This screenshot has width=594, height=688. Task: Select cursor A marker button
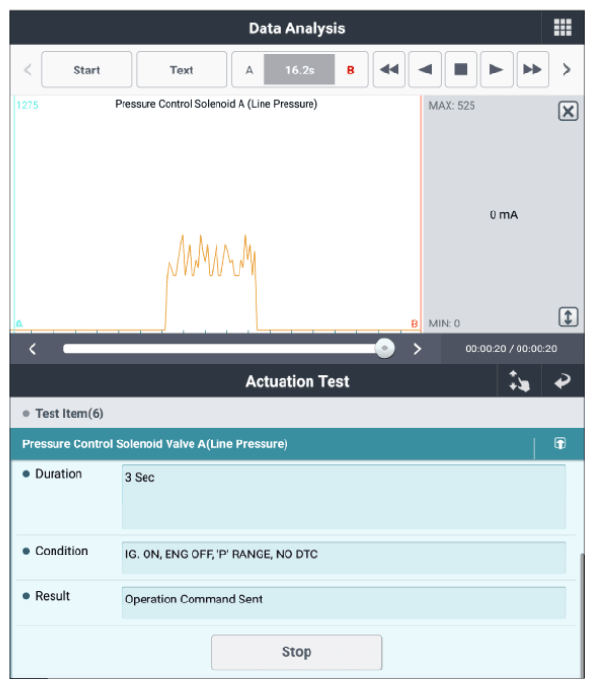click(x=249, y=70)
